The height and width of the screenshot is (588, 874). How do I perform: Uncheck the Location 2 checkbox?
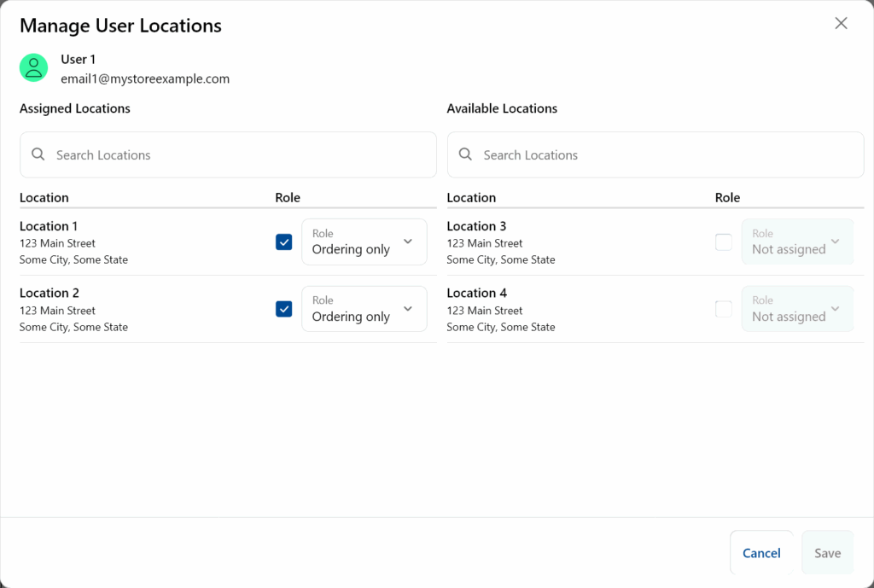[x=284, y=309]
